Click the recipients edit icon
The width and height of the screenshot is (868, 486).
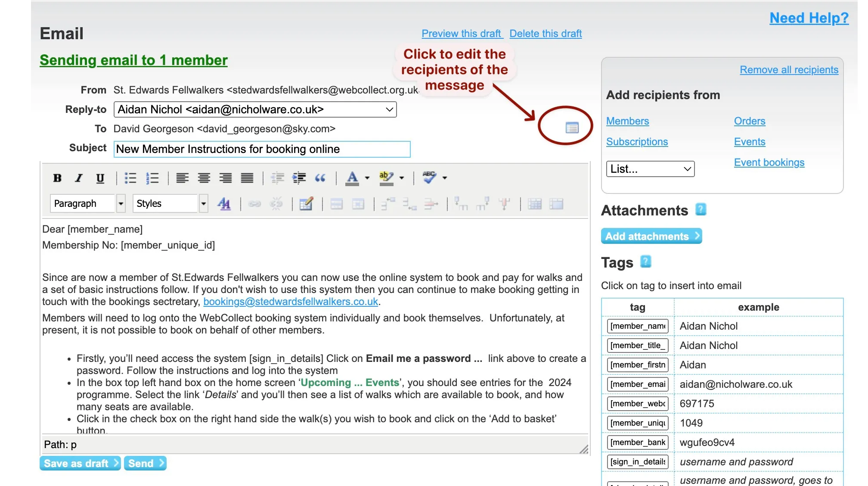click(572, 127)
